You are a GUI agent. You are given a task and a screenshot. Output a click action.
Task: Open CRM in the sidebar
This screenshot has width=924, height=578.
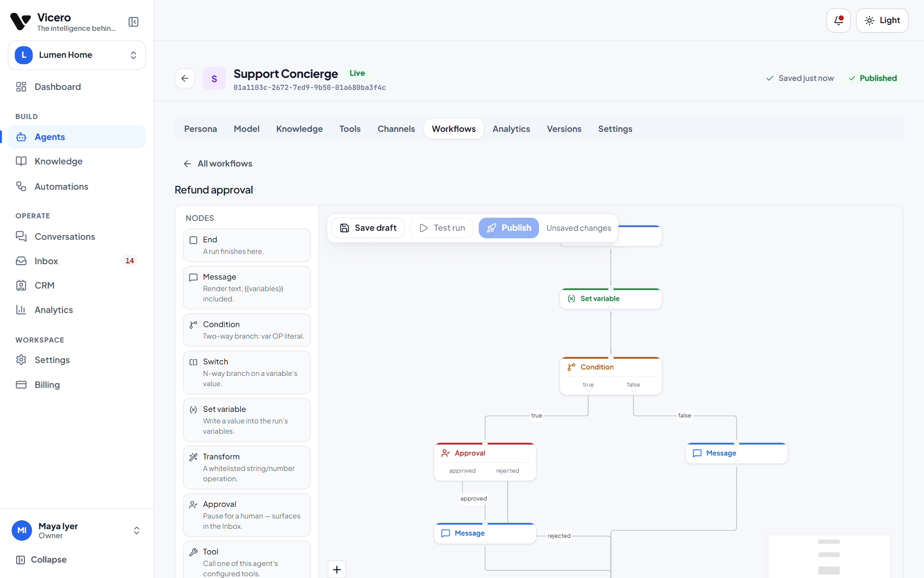[x=77, y=286]
